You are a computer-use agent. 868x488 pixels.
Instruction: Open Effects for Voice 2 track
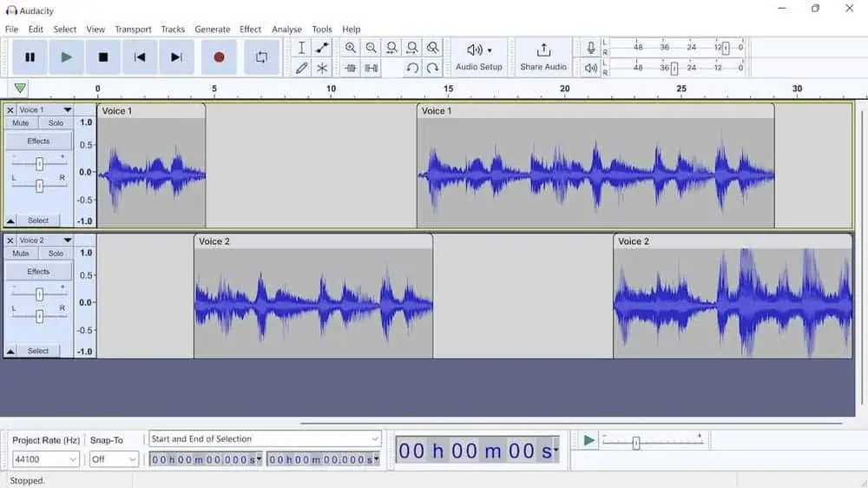coord(38,272)
